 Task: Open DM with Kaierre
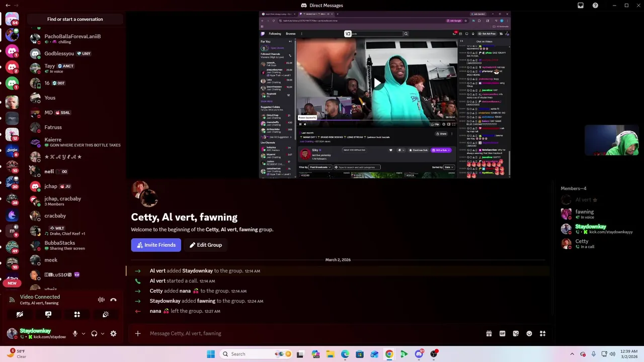(x=75, y=142)
